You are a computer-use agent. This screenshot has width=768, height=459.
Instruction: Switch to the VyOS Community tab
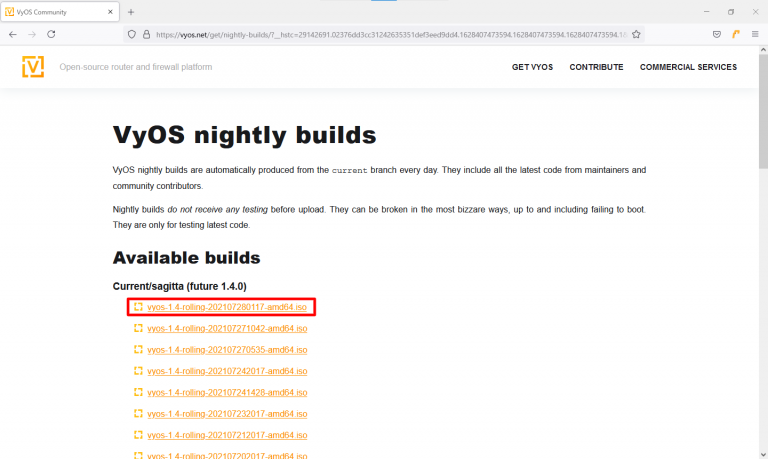click(x=55, y=12)
